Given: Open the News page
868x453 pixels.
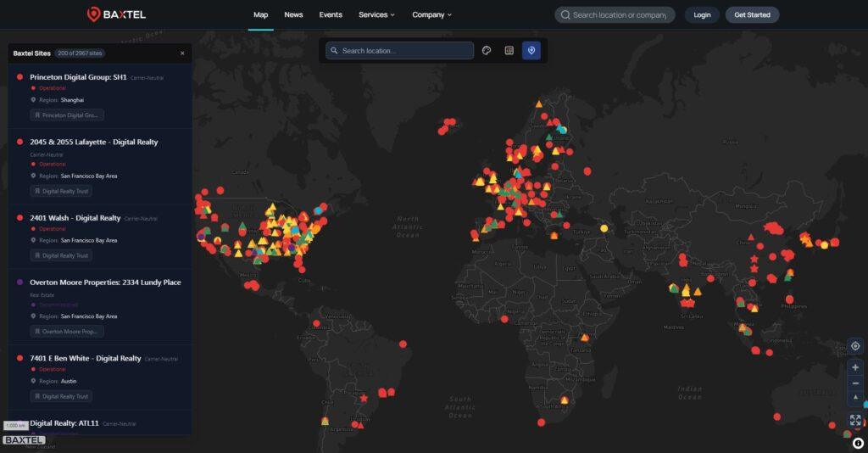Looking at the screenshot, I should coord(293,15).
